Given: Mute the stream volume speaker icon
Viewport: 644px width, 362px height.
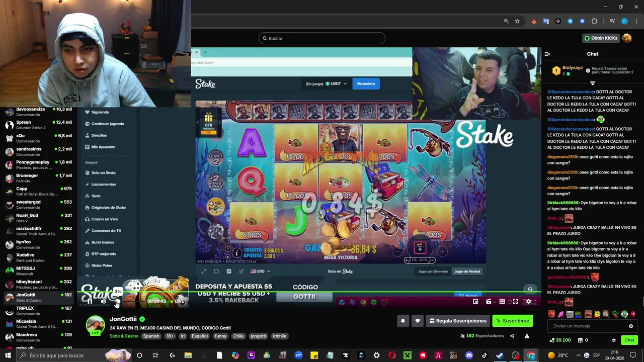Looking at the screenshot, I should click(103, 301).
